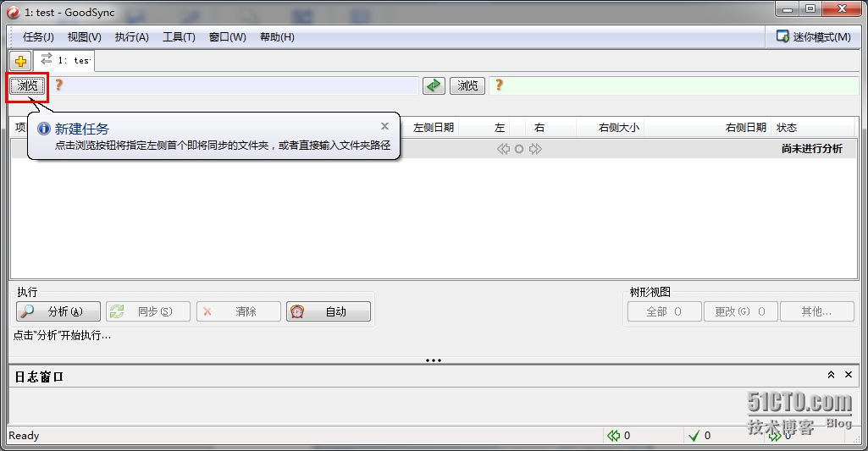Click the 同步(S) sync button

click(148, 311)
